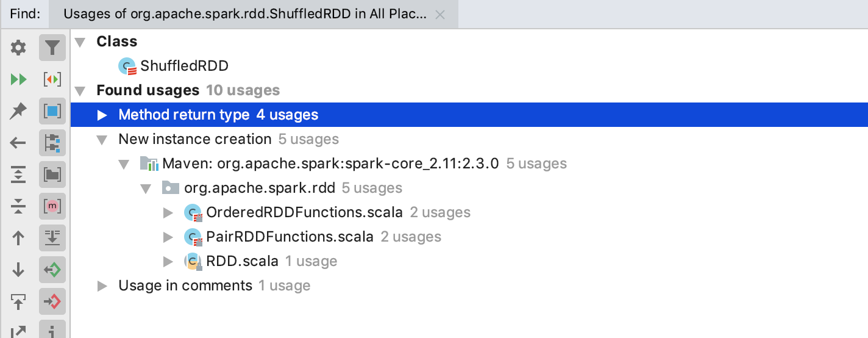Toggle Group by module button
This screenshot has width=868, height=338.
52,143
